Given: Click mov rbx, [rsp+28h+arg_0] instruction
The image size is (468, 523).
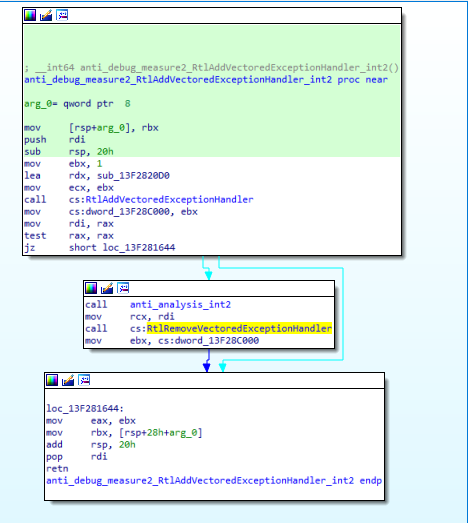Looking at the screenshot, I should click(124, 433).
